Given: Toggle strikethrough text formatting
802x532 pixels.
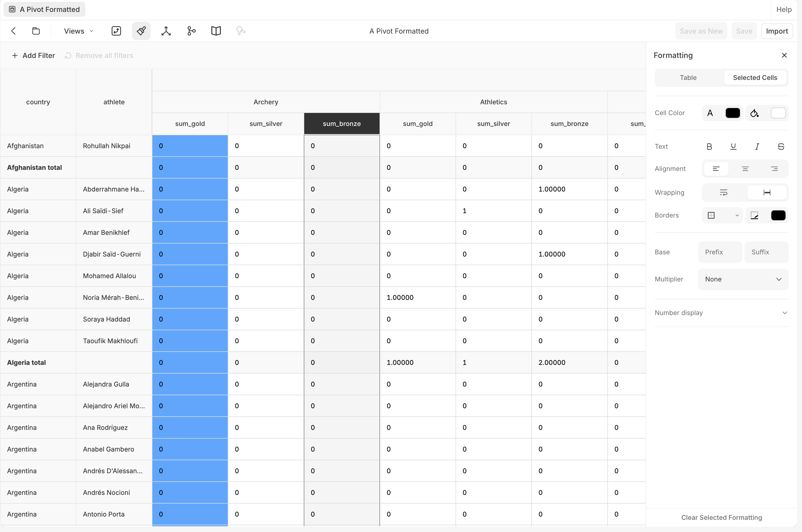Looking at the screenshot, I should [x=781, y=147].
